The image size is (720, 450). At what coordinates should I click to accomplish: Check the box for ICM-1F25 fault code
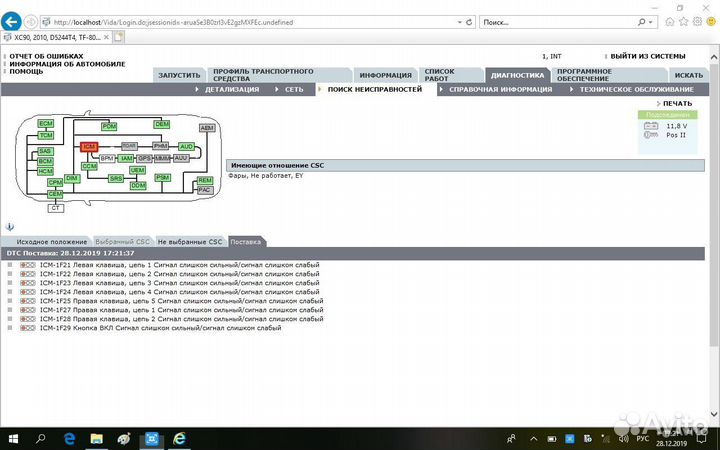10,300
